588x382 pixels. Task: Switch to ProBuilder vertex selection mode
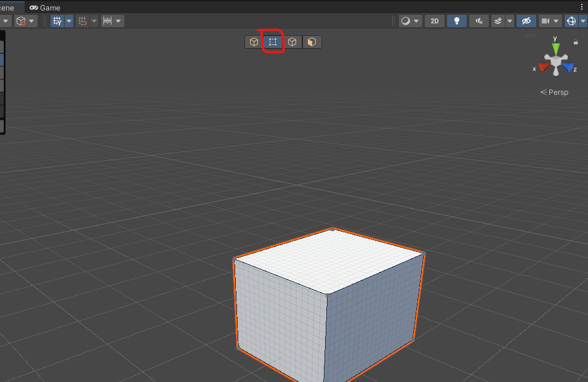pyautogui.click(x=273, y=42)
